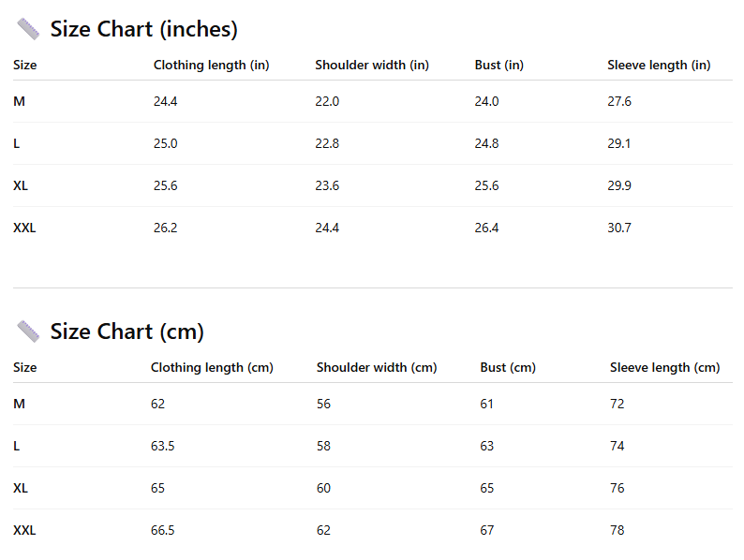Image resolution: width=744 pixels, height=560 pixels.
Task: Click the ruler icon beside the cm chart heading
Action: (x=28, y=332)
